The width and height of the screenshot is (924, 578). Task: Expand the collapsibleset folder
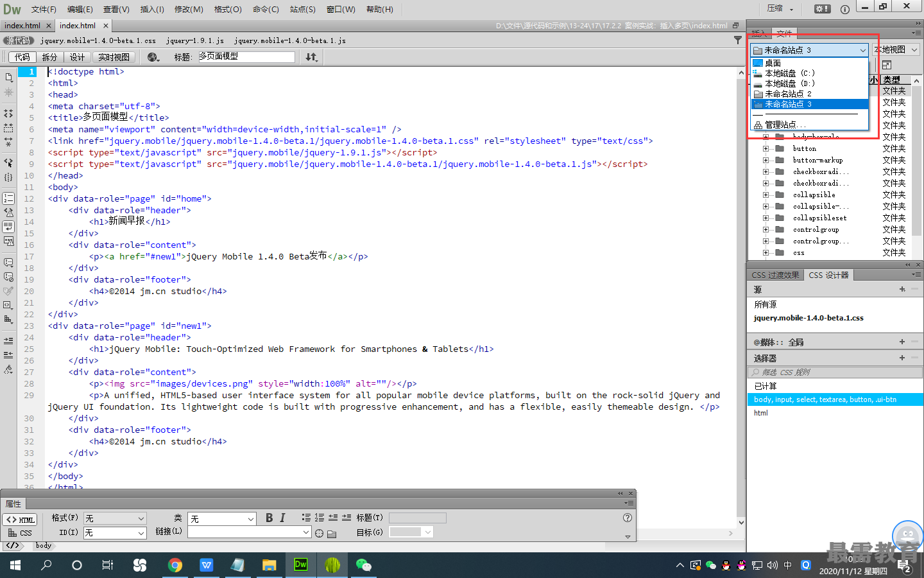[766, 218]
